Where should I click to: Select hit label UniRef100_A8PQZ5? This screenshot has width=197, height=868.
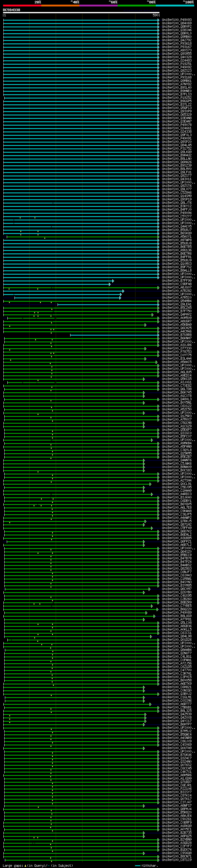pos(177,836)
